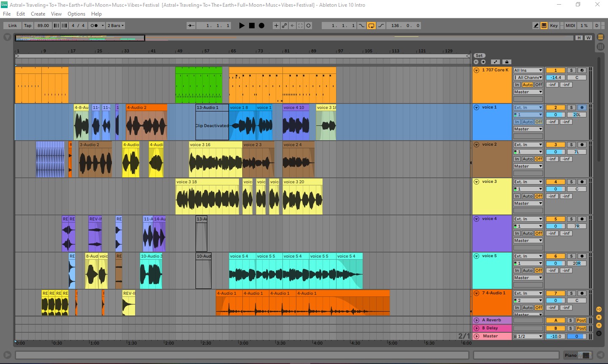
Task: Fold the voice 1 track
Action: pyautogui.click(x=477, y=108)
